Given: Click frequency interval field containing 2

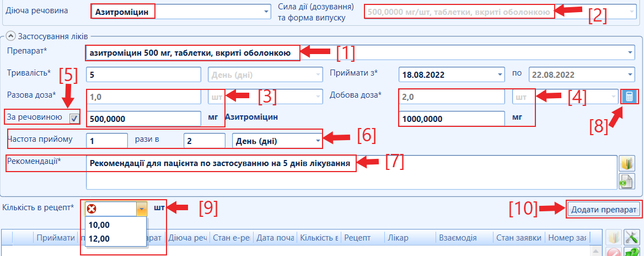Looking at the screenshot, I should click(x=205, y=141).
